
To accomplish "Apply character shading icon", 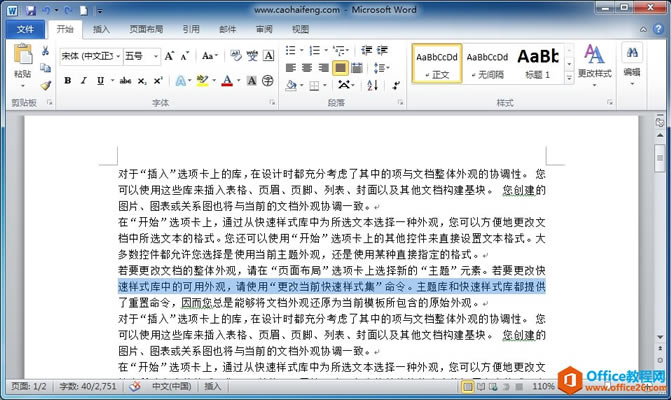I will (252, 80).
